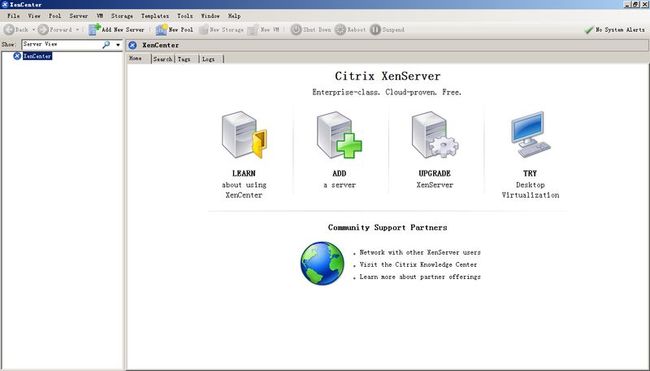Click 'TRY Desktop Virtualization' text link
The height and width of the screenshot is (371, 650).
tap(530, 184)
